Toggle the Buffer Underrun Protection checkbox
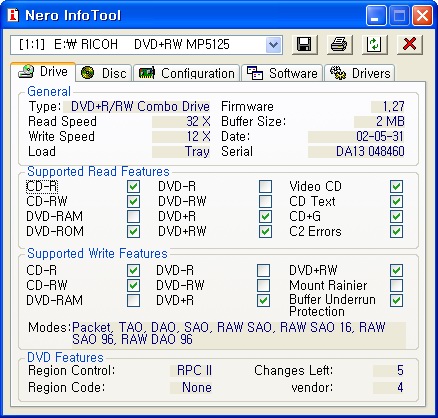438x418 pixels. [396, 301]
